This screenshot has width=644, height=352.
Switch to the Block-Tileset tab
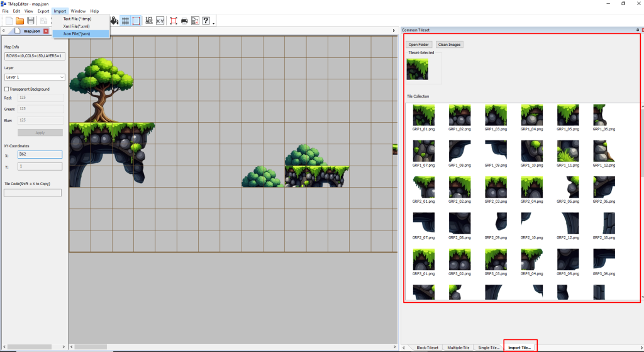pyautogui.click(x=427, y=347)
